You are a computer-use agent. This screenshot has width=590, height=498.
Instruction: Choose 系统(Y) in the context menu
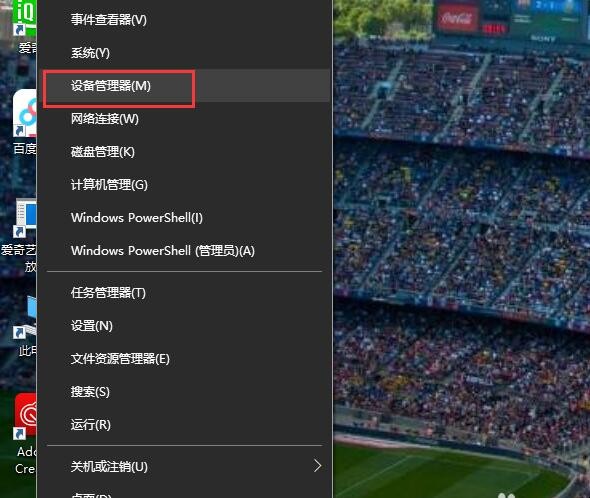pyautogui.click(x=184, y=53)
